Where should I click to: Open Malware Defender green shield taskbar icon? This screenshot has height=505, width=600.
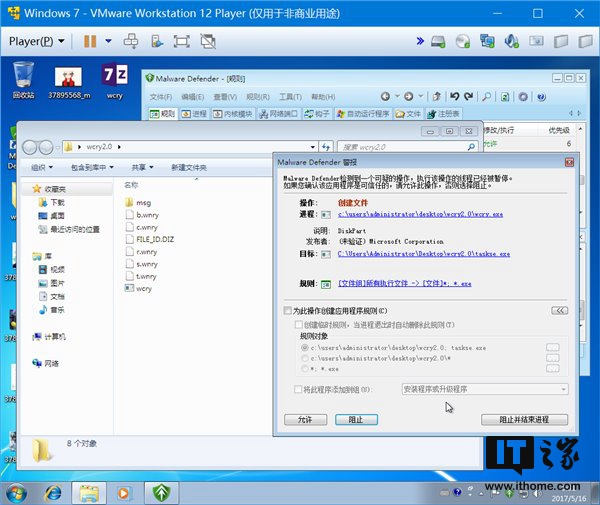click(159, 492)
